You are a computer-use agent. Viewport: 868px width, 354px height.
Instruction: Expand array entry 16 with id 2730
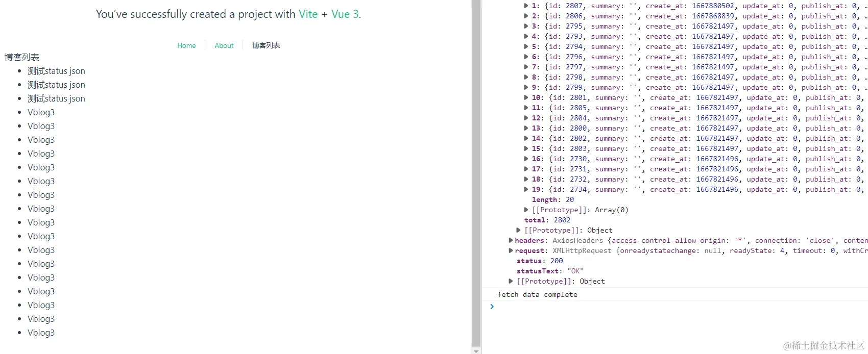click(526, 159)
